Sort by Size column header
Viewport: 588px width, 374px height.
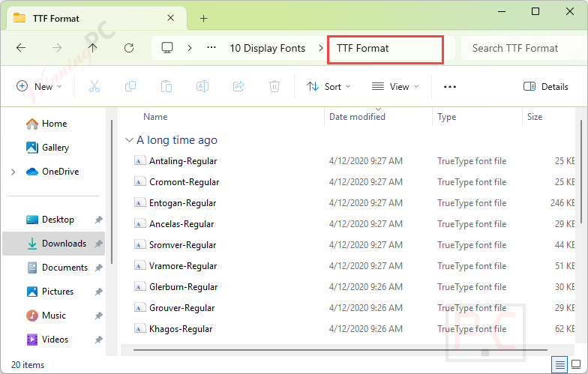(x=535, y=117)
